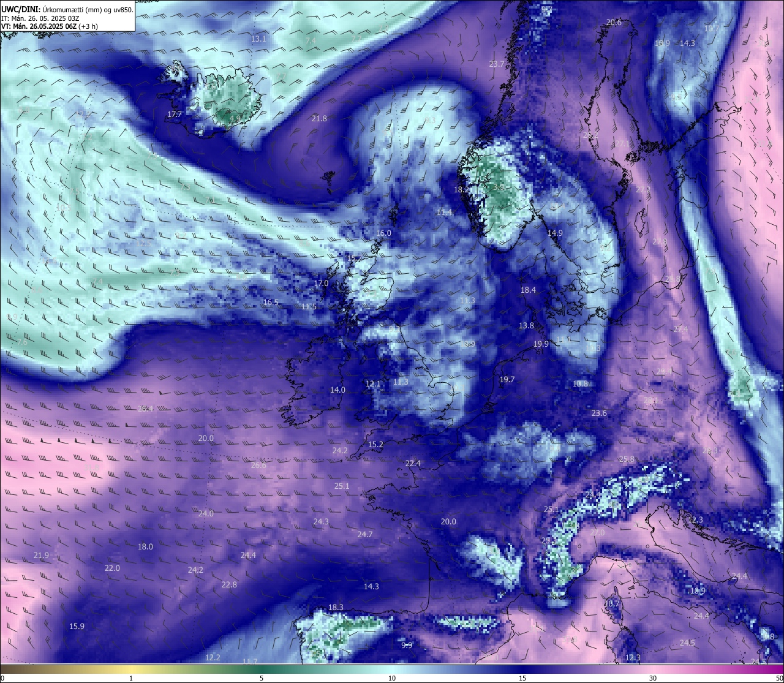Click the 17.7 value west of Iceland
Viewport: 784px width, 683px height.
click(175, 115)
